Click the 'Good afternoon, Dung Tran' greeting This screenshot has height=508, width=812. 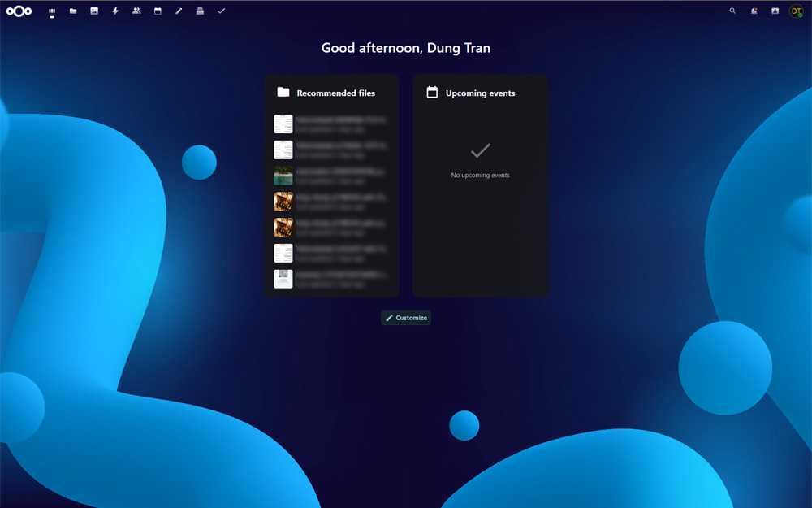(x=405, y=48)
